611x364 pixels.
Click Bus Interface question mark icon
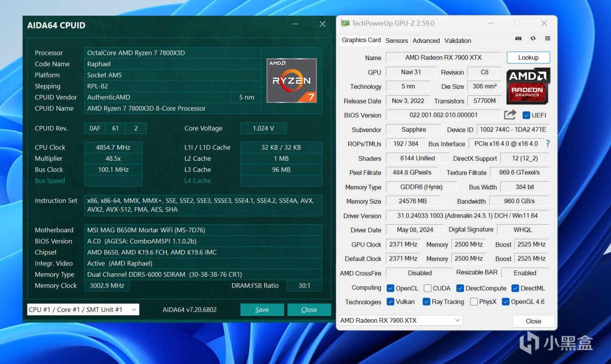pos(548,144)
